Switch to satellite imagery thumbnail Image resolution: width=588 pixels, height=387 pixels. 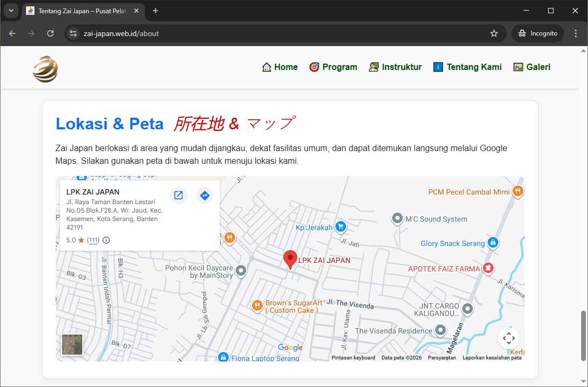click(72, 345)
